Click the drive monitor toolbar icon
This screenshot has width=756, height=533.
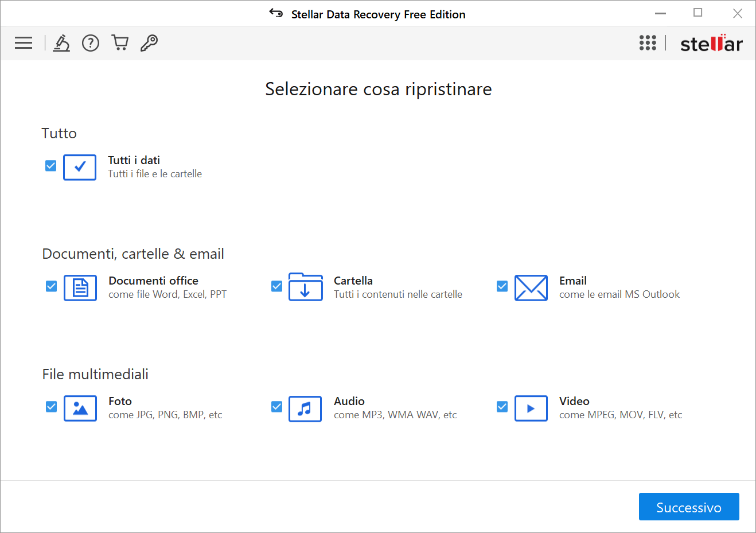61,43
